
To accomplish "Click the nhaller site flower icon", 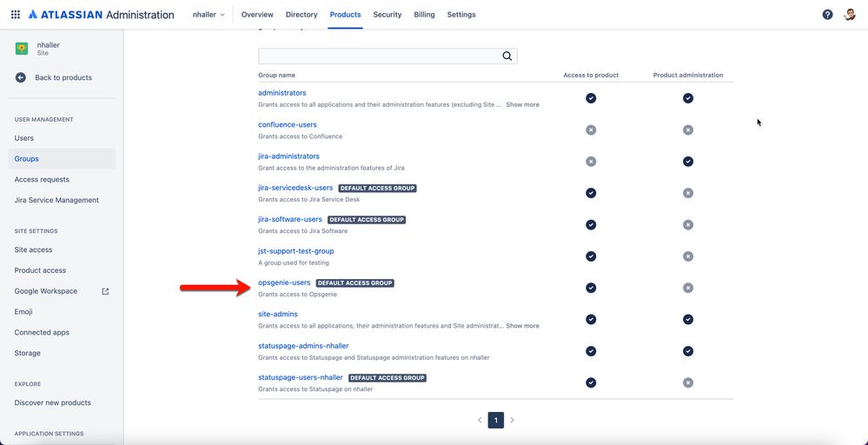I will coord(22,49).
